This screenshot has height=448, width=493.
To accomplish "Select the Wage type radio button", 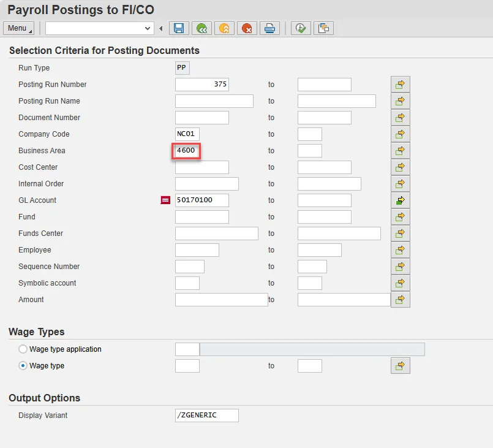I will coord(23,366).
